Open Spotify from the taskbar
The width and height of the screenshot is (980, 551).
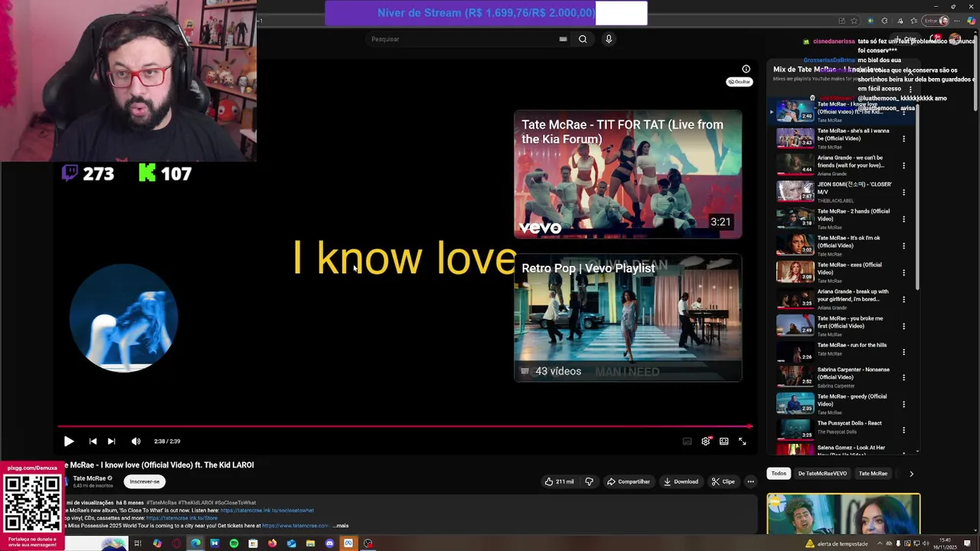point(234,543)
